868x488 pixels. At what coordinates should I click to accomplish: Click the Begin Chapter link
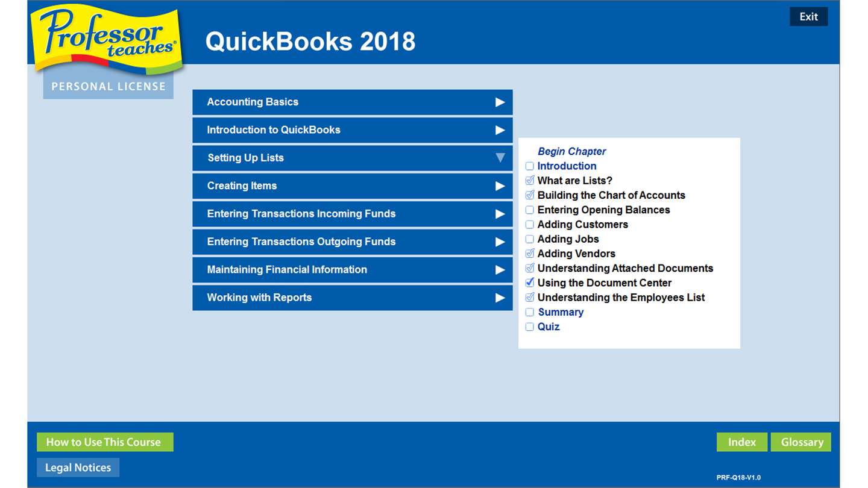pyautogui.click(x=571, y=152)
